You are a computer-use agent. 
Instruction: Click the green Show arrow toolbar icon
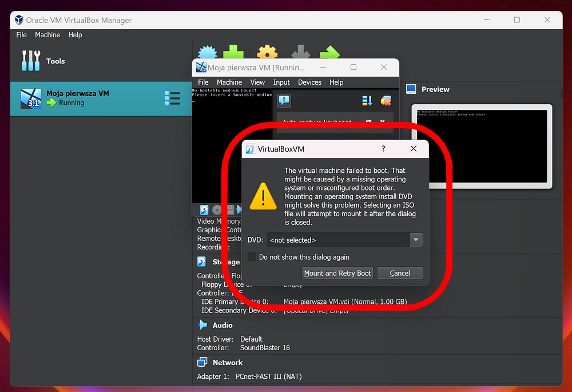[x=330, y=52]
